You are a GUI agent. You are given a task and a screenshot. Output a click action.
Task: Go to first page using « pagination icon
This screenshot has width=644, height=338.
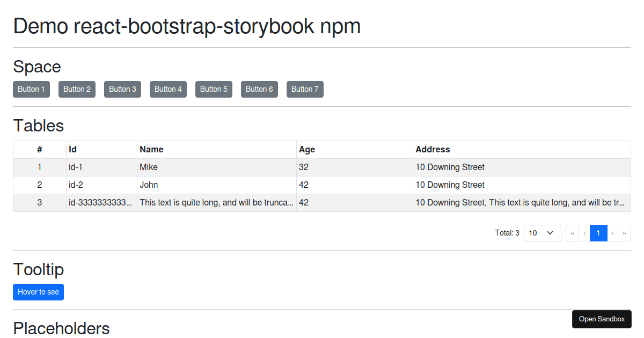tap(572, 233)
